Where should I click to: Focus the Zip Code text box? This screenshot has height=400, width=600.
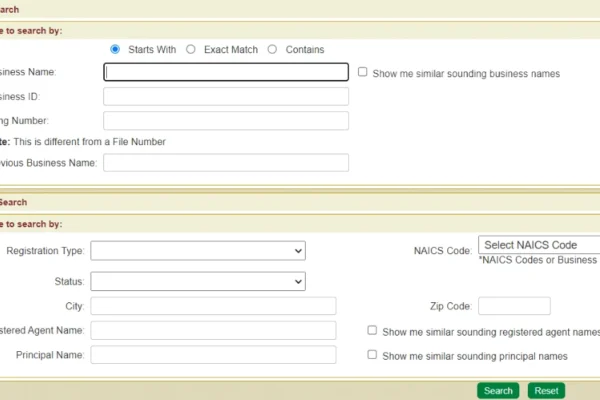tap(514, 306)
